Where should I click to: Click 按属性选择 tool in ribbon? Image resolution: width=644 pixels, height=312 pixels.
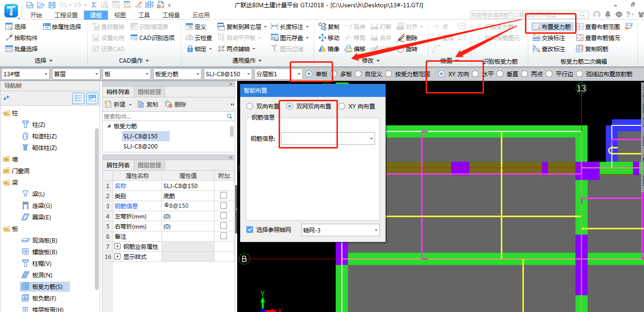[62, 27]
